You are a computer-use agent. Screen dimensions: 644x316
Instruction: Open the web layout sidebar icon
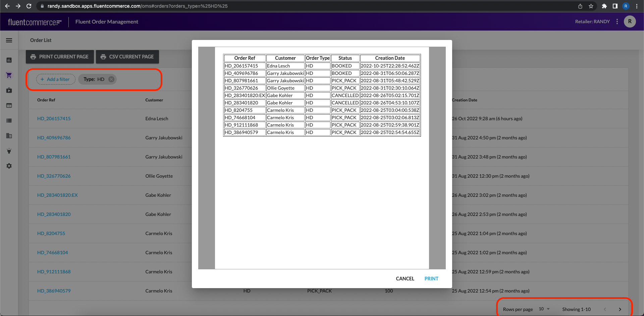[x=9, y=105]
